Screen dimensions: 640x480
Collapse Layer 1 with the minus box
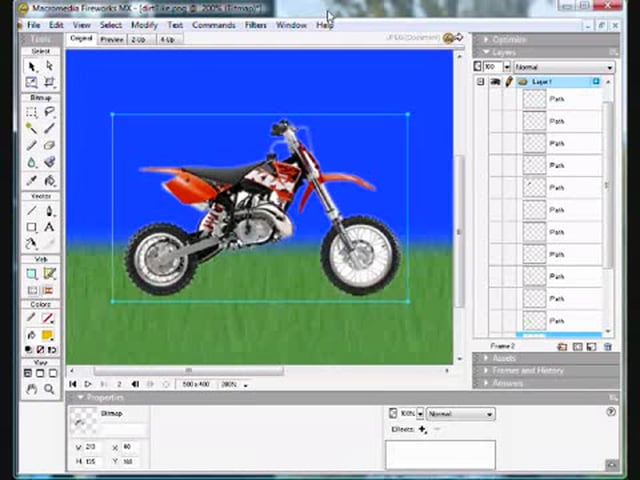pos(481,81)
